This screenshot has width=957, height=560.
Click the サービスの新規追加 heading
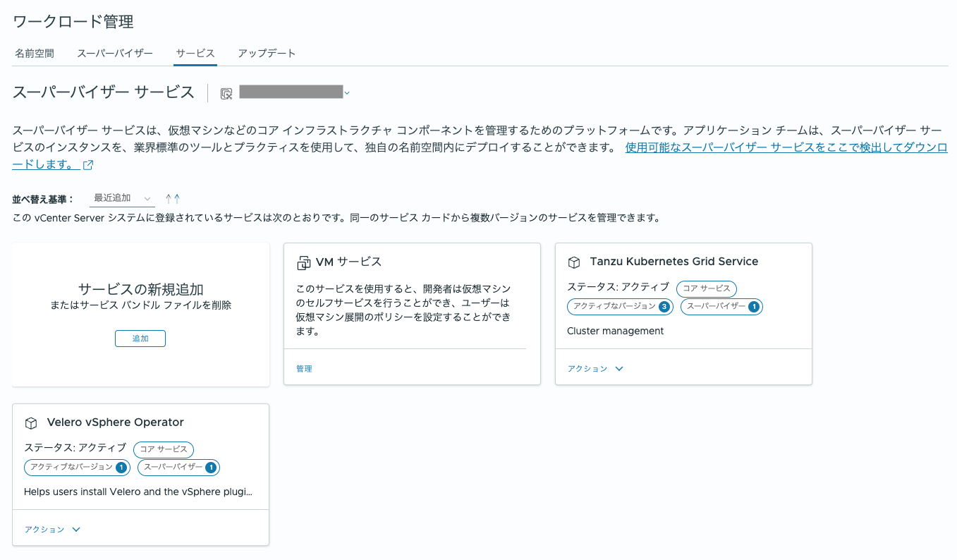pos(141,289)
